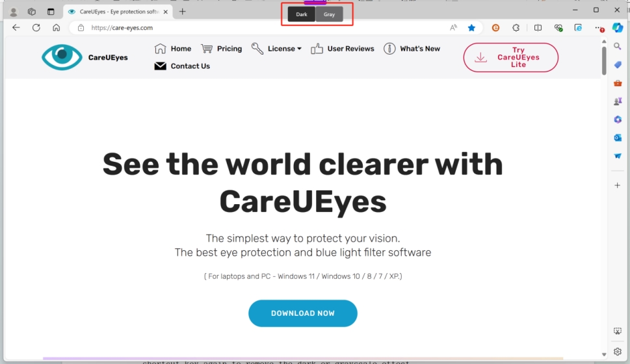The height and width of the screenshot is (364, 630).
Task: Go to browser home page icon
Action: tap(57, 28)
